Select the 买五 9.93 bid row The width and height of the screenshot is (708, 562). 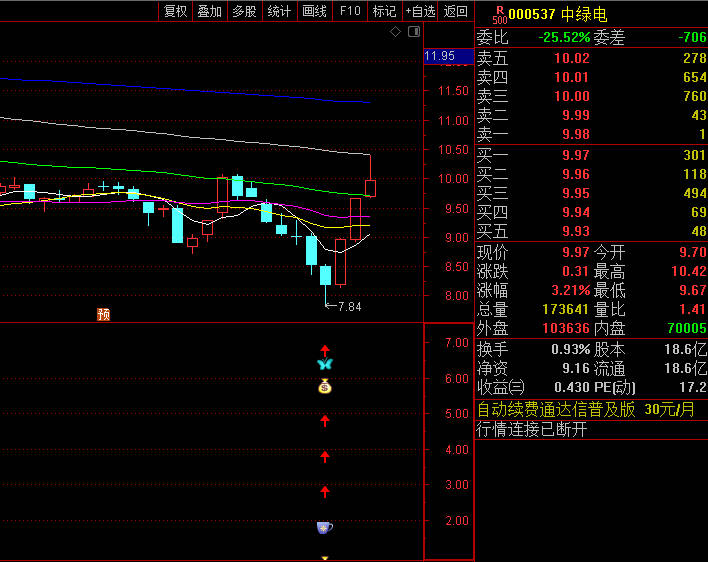pyautogui.click(x=592, y=231)
